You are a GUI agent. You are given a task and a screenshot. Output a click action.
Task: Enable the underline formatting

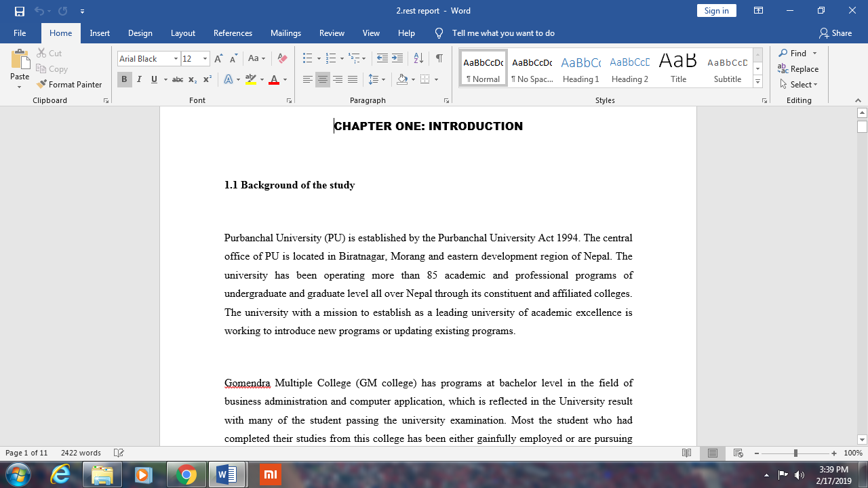coord(153,79)
